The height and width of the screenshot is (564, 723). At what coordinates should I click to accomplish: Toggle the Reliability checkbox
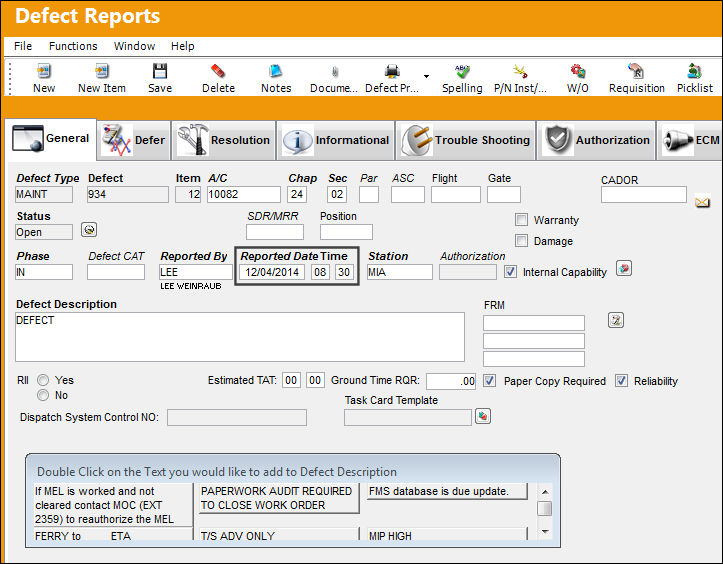622,381
